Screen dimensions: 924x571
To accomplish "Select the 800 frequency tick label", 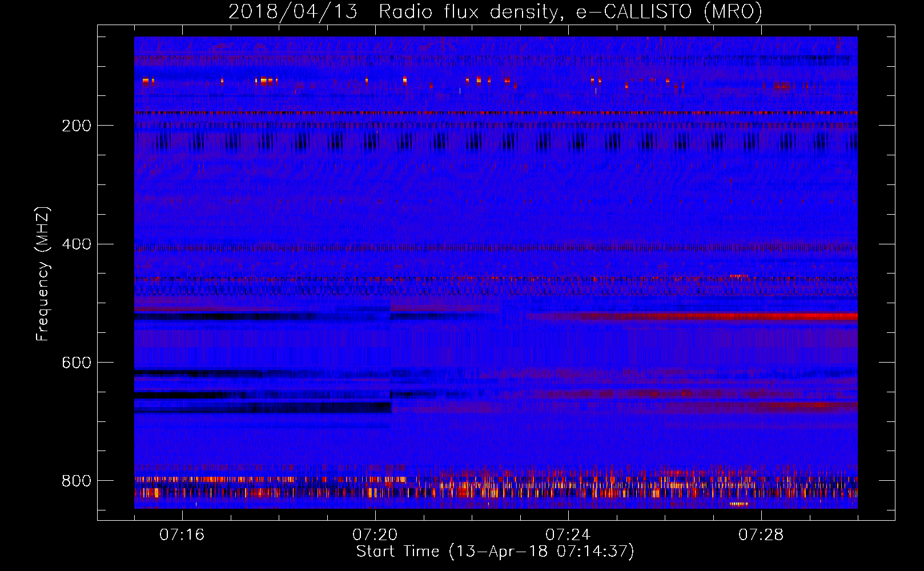I will pyautogui.click(x=77, y=481).
